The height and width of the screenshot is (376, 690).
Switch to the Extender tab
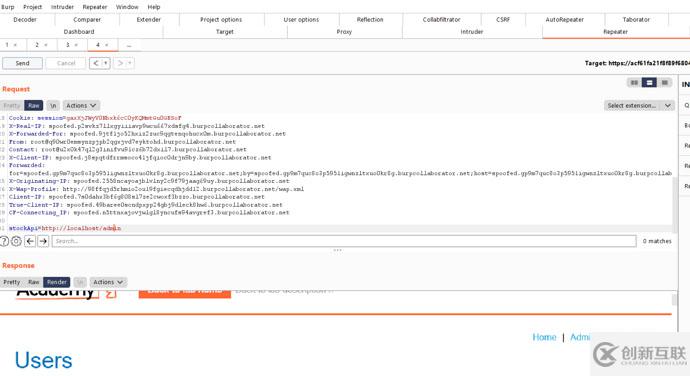(x=149, y=20)
